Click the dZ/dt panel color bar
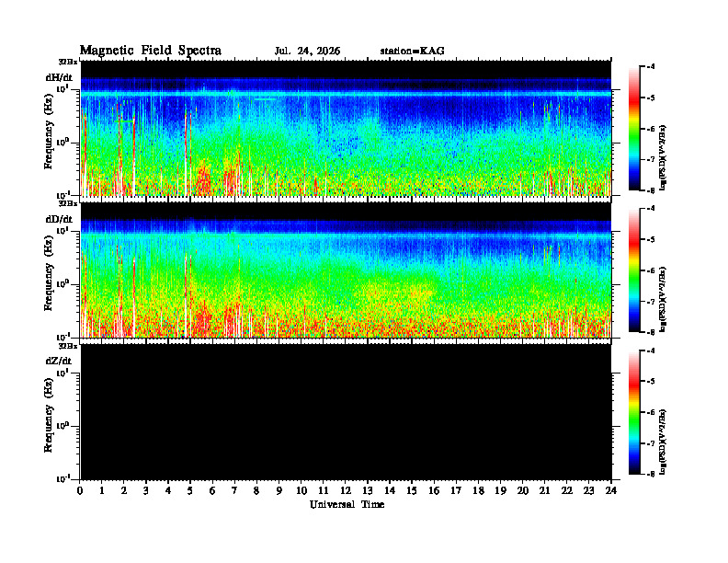Viewport: 728px width, 563px height. [x=633, y=412]
